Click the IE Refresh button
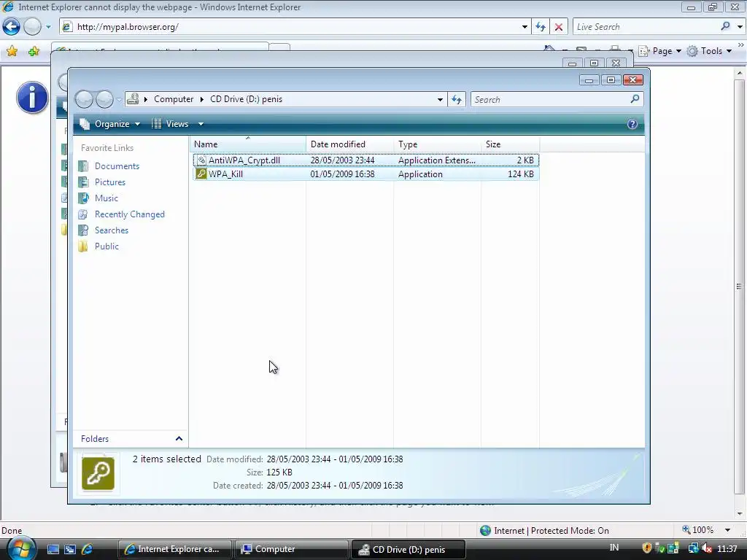Screen dimensions: 747x560 click(x=541, y=27)
